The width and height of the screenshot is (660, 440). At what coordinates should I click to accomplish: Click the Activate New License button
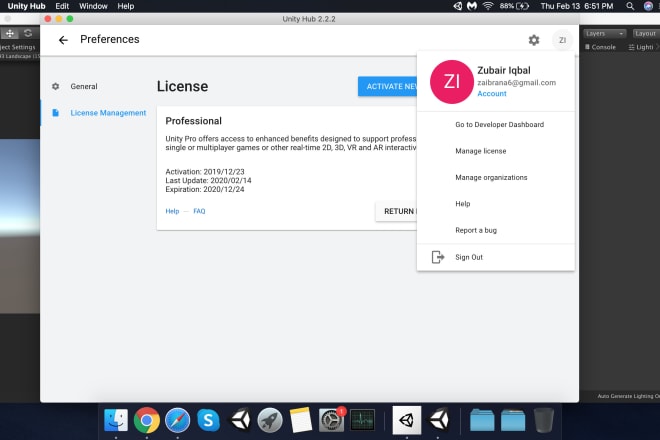pos(388,86)
